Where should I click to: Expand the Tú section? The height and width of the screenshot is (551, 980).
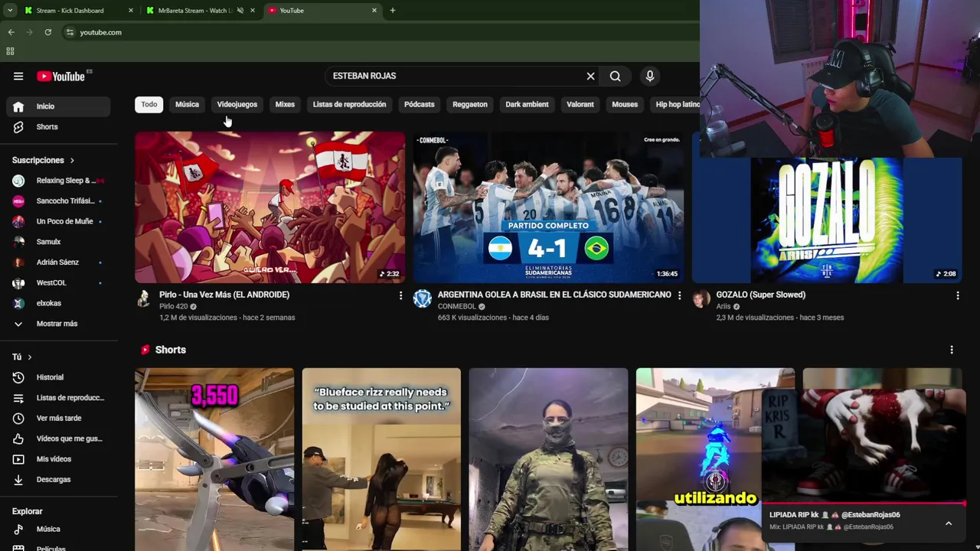pos(22,357)
